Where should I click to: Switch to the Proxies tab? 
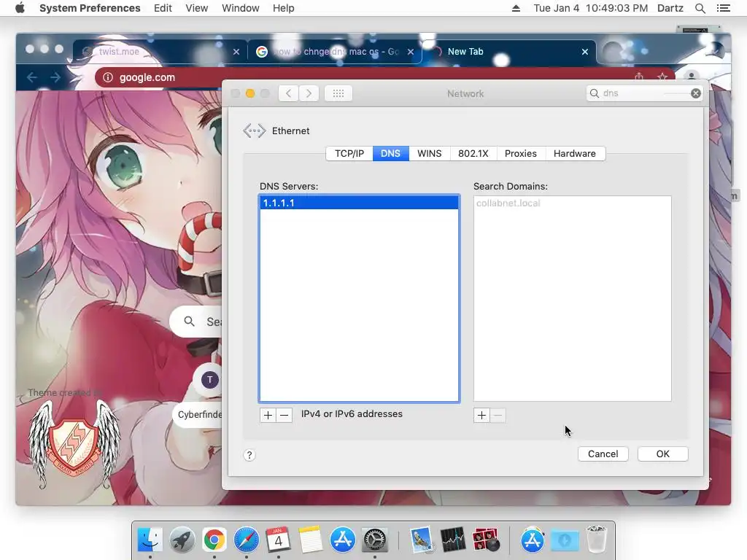[521, 153]
